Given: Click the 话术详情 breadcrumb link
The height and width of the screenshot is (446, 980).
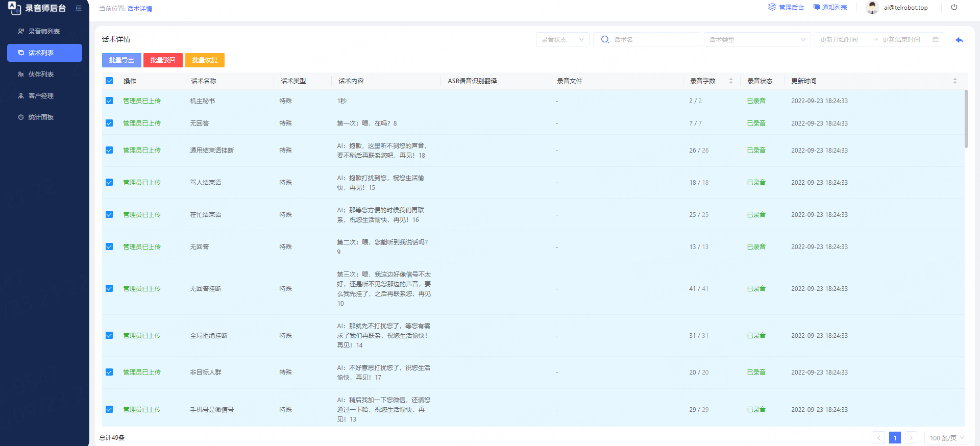Looking at the screenshot, I should (140, 9).
